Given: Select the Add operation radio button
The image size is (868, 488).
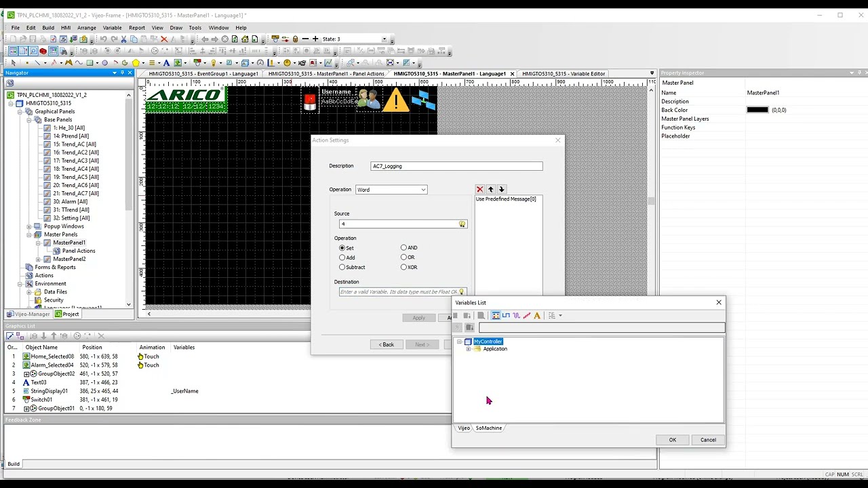Looking at the screenshot, I should click(x=342, y=257).
